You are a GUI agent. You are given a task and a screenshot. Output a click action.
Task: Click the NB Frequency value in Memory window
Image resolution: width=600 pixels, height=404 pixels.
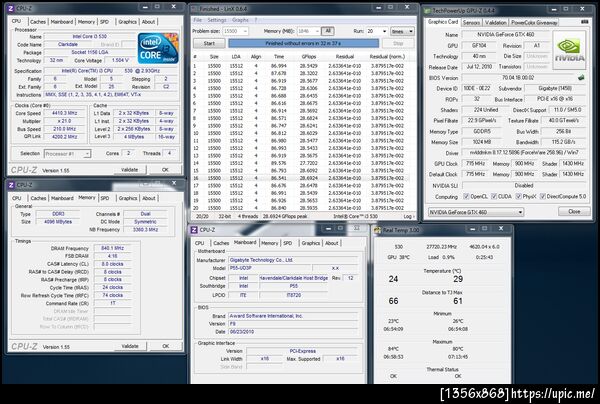click(x=145, y=230)
